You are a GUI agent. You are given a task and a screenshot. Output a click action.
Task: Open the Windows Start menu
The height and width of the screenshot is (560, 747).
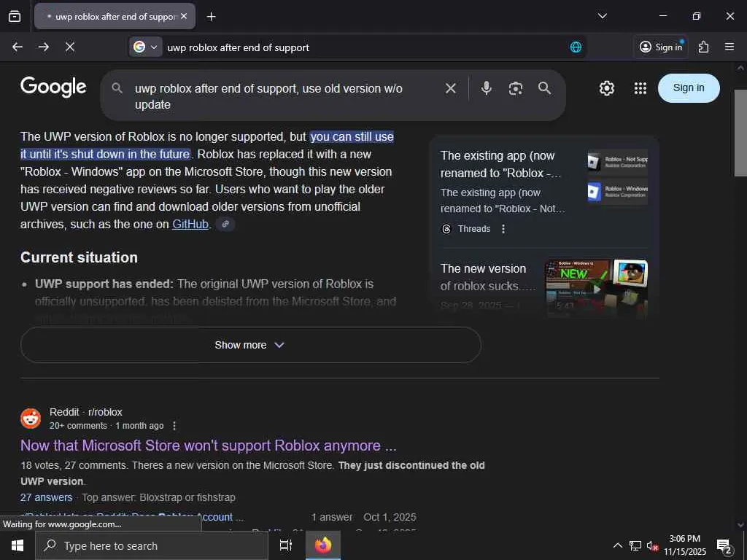coord(18,545)
